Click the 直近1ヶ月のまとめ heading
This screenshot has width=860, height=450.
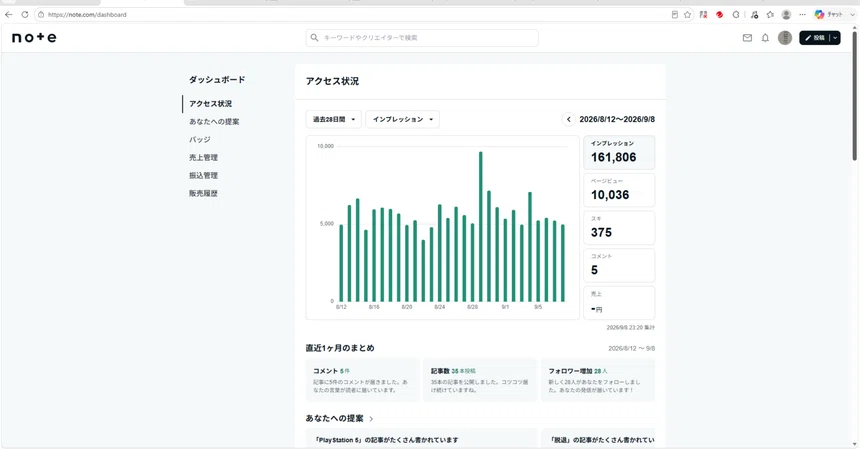(340, 348)
